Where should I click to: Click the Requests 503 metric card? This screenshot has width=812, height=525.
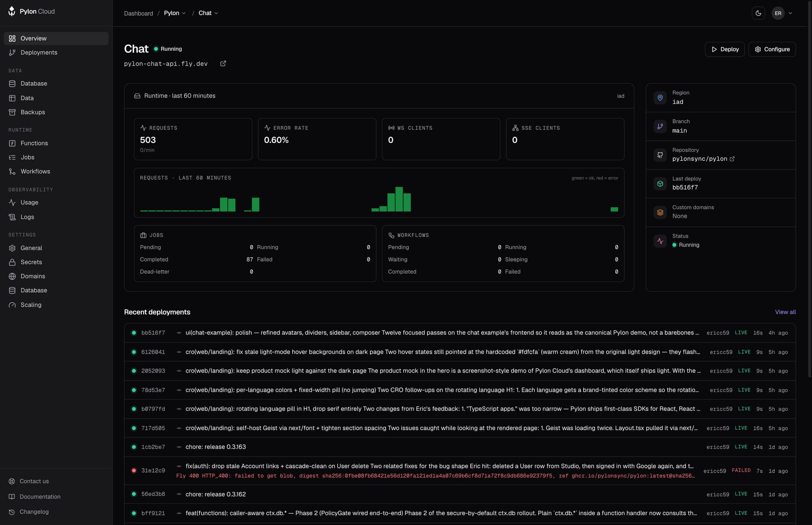point(193,139)
